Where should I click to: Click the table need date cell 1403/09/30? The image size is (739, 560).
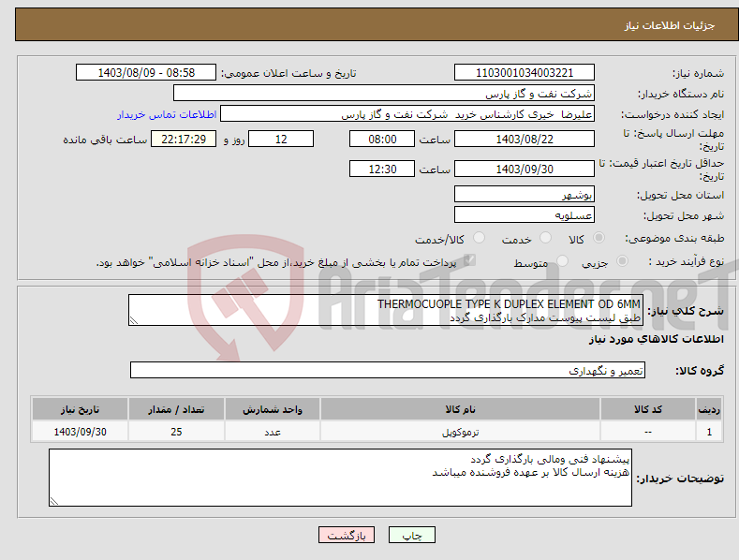tap(80, 432)
